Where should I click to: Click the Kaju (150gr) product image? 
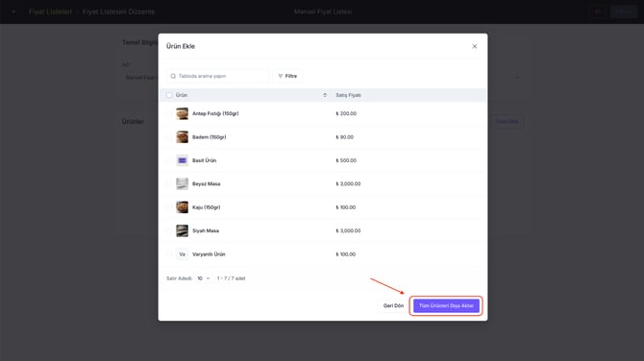(x=182, y=207)
